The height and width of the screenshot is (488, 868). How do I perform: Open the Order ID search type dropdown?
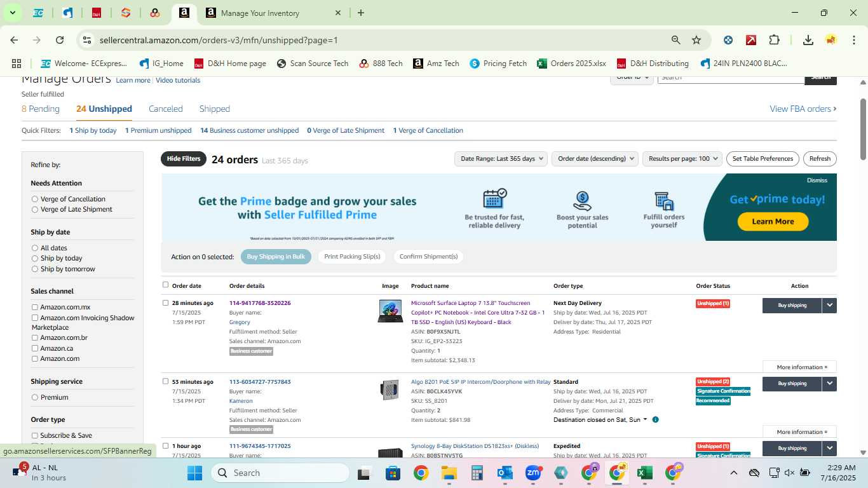632,78
